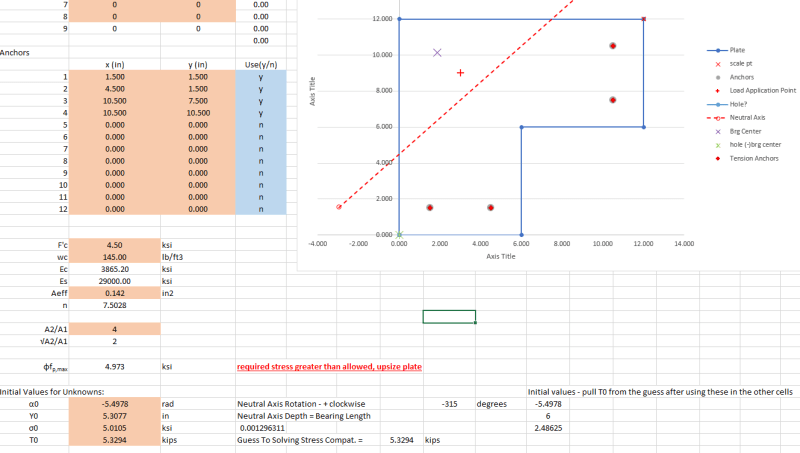Click modular ratio value 7.5028
Viewport: 800px width, 453px height.
[x=115, y=305]
